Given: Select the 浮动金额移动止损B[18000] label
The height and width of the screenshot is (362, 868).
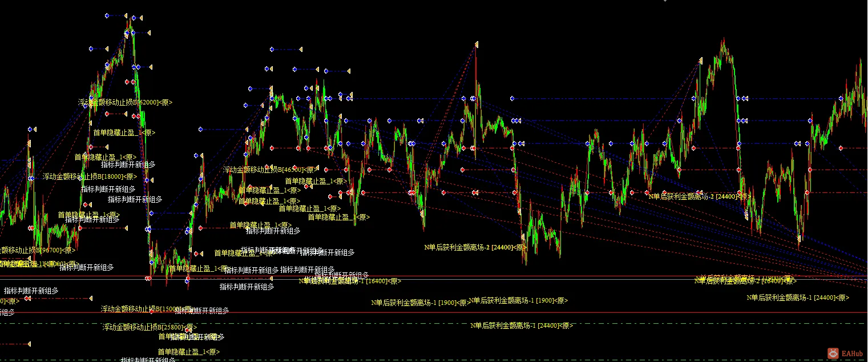Looking at the screenshot, I should [90, 176].
